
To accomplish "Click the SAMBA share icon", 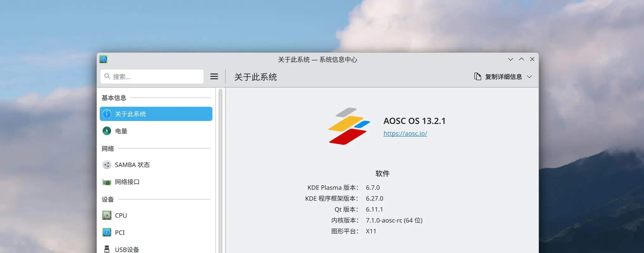I will point(107,165).
